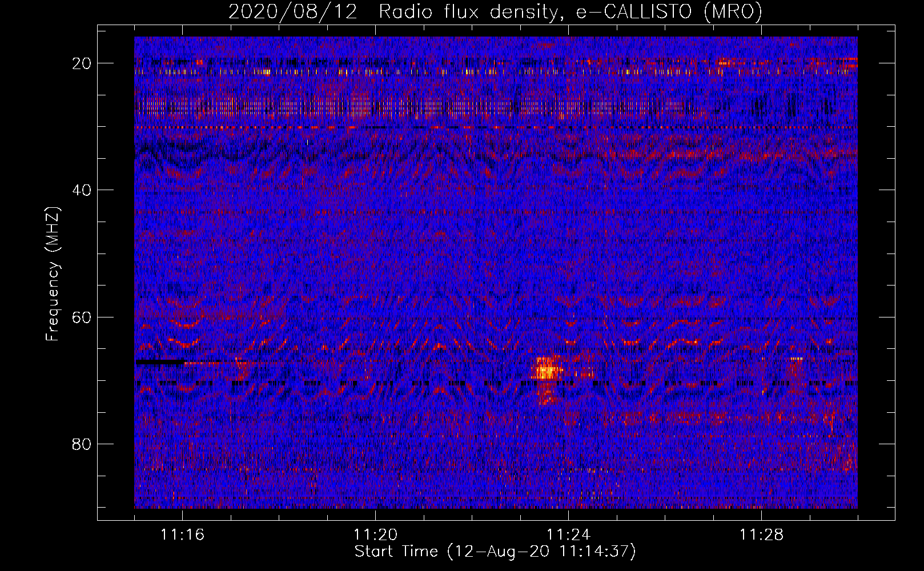Select the 11:16 time tick label
The width and height of the screenshot is (924, 571).
point(182,535)
